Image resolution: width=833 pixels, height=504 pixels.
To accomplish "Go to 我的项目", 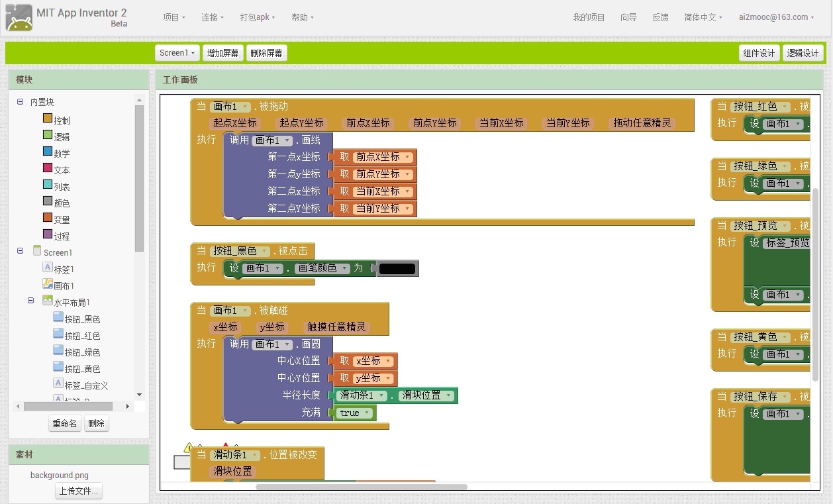I will click(x=589, y=17).
